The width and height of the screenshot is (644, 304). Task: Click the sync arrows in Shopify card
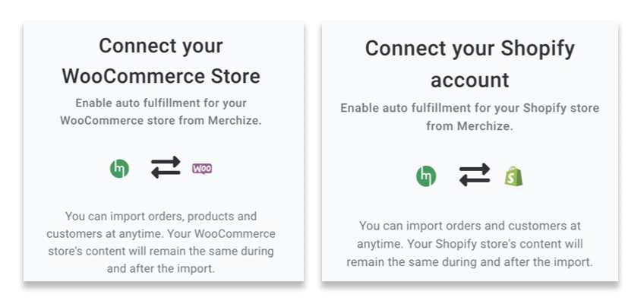[x=475, y=175]
